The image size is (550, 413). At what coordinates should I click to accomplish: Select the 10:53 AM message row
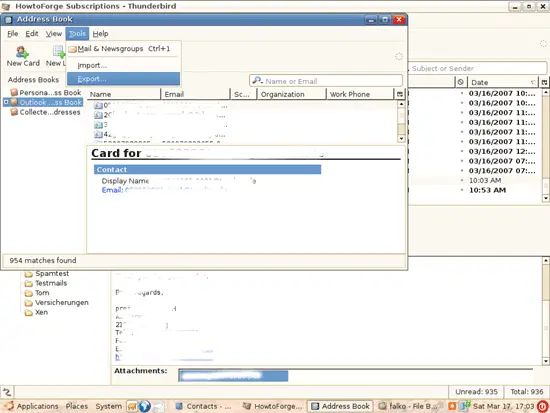475,190
